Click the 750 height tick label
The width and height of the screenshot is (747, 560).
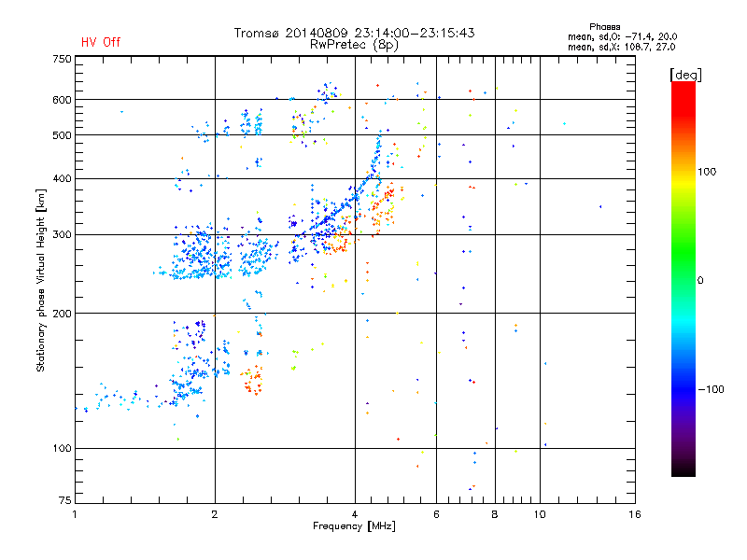click(x=62, y=59)
